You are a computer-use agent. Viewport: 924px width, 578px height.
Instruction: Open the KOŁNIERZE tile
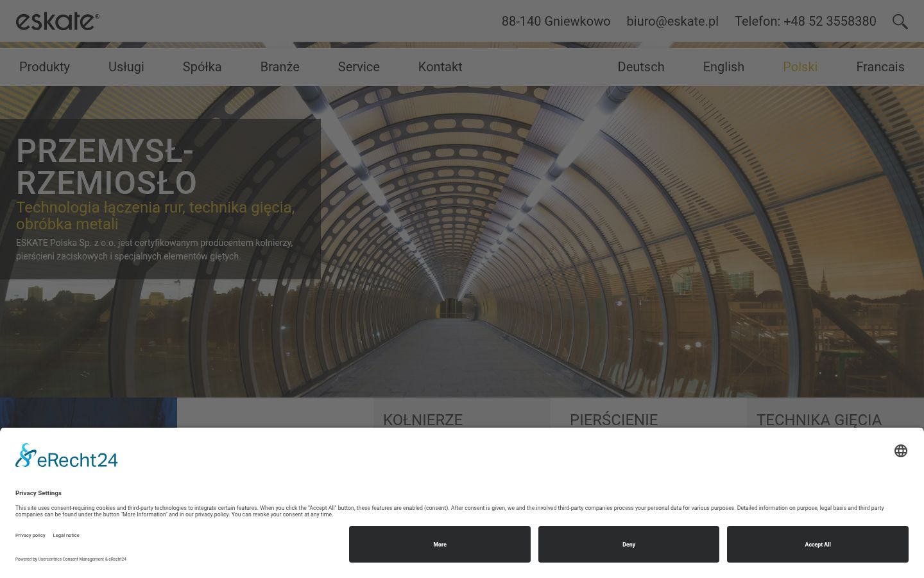(x=423, y=419)
